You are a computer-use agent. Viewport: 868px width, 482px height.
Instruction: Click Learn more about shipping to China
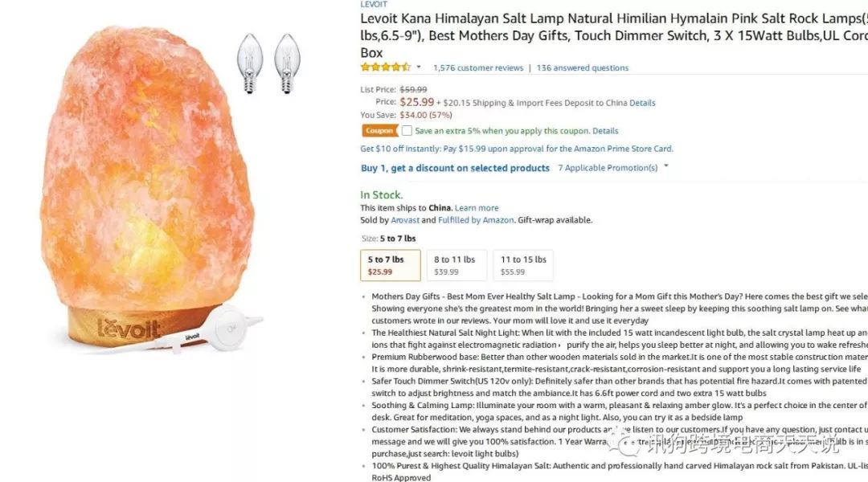[477, 208]
